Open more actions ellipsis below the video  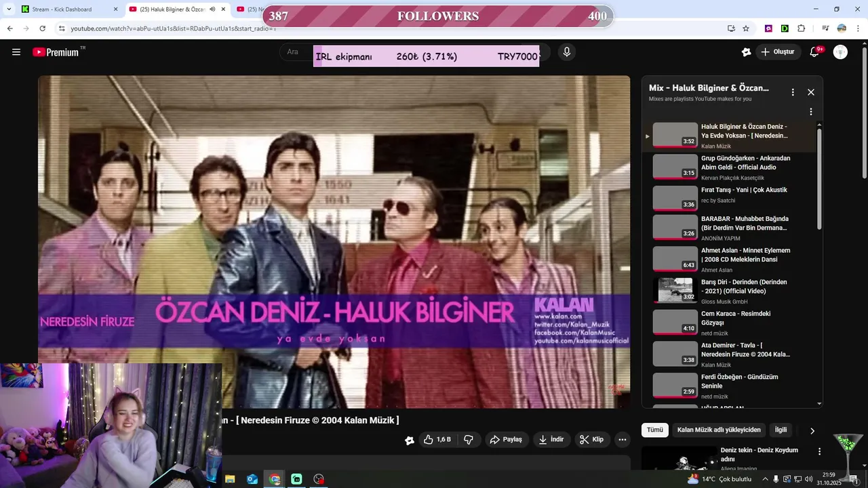click(623, 439)
